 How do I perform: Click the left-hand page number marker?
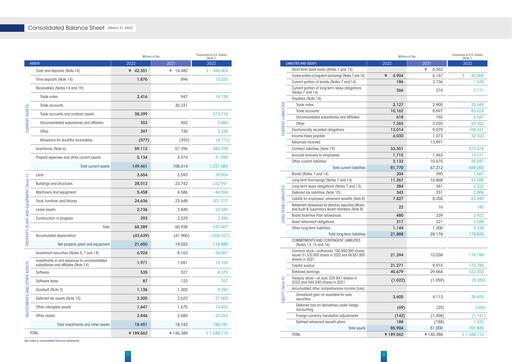click(x=128, y=356)
